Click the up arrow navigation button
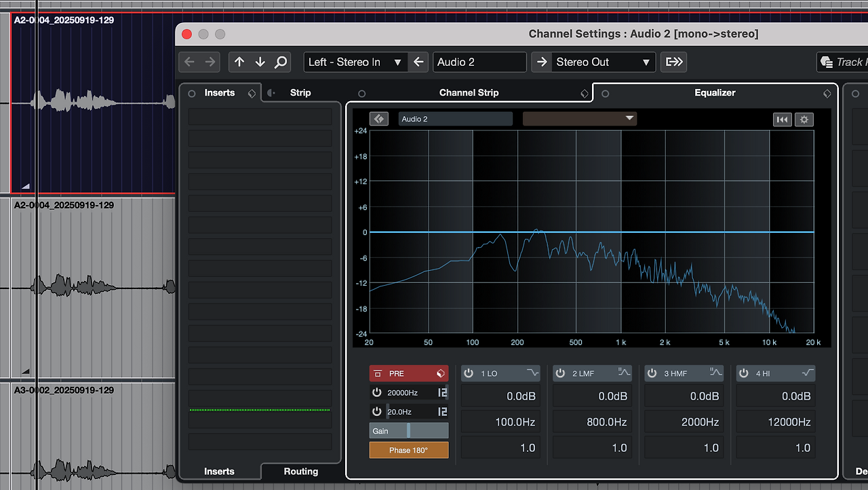 pyautogui.click(x=239, y=62)
